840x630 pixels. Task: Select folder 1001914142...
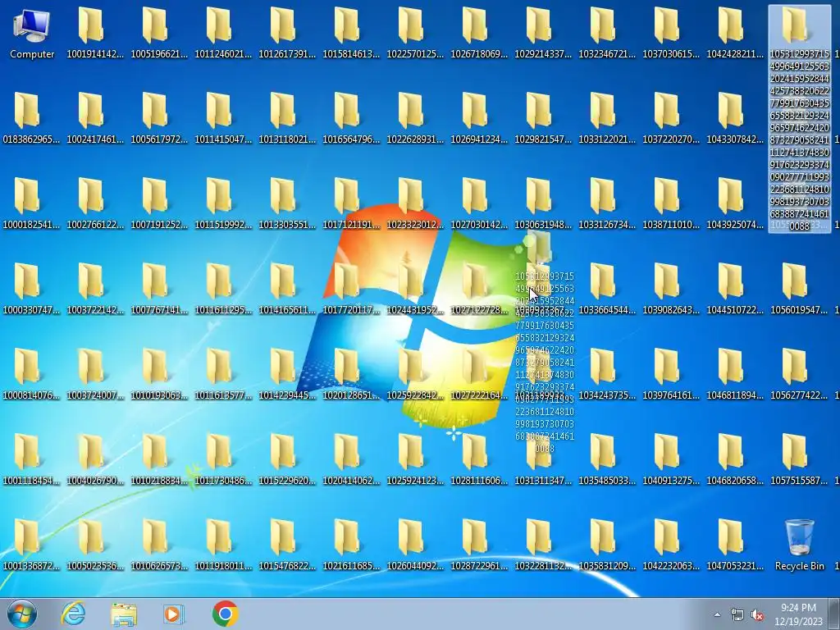(x=95, y=33)
